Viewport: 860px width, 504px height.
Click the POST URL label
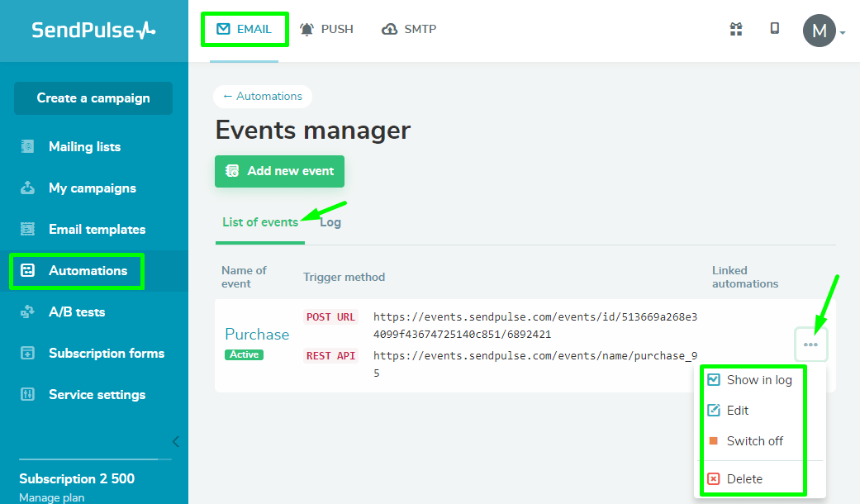(330, 317)
